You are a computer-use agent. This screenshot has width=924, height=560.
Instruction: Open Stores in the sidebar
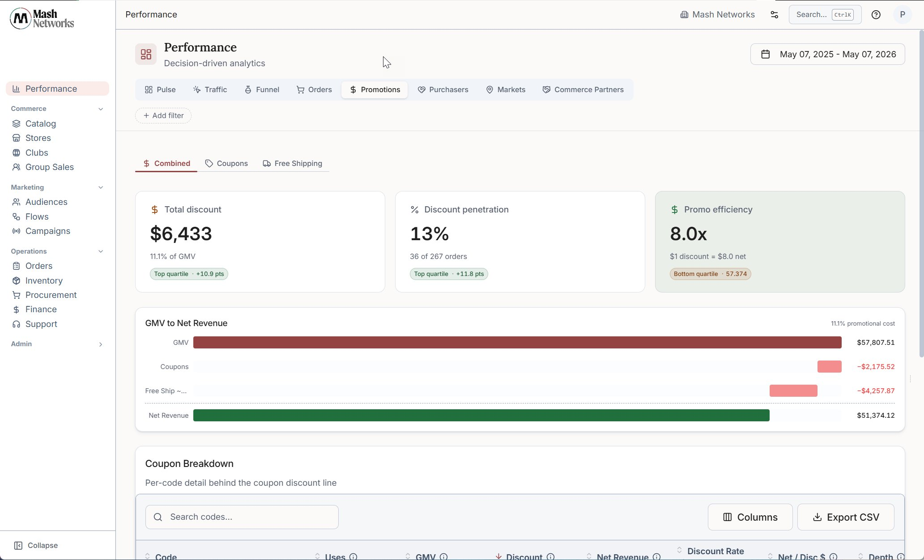point(38,138)
